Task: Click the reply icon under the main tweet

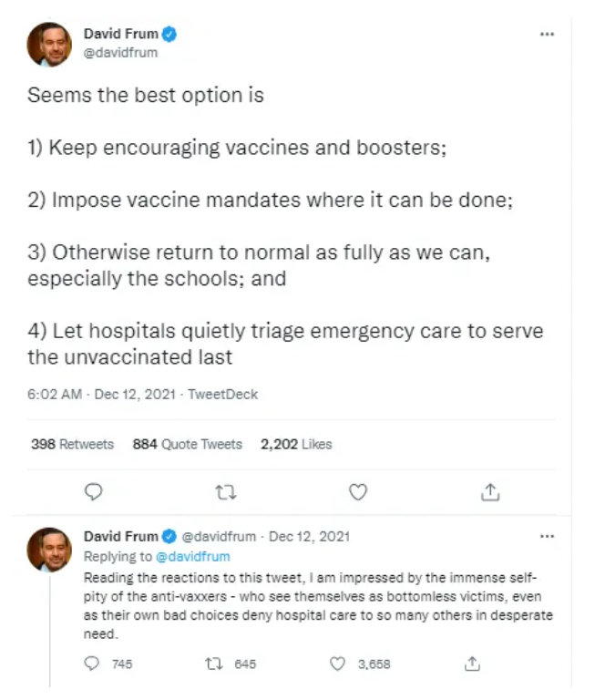Action: click(x=92, y=492)
